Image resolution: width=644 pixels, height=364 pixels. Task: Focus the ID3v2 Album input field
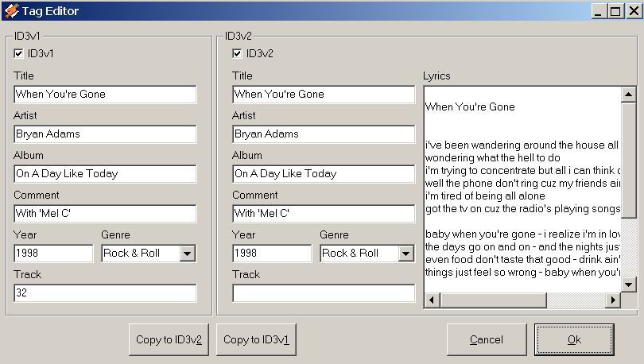click(x=324, y=174)
